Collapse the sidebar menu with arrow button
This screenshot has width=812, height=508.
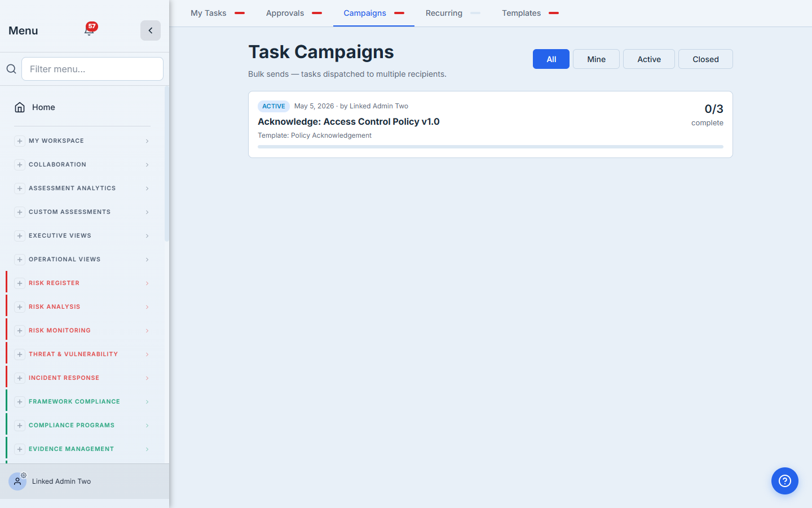[151, 30]
